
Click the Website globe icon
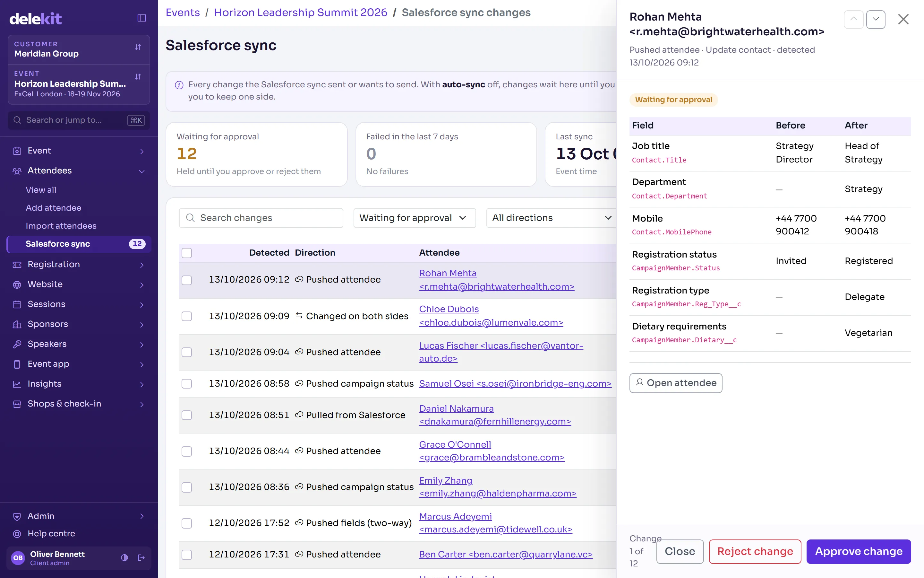(17, 285)
